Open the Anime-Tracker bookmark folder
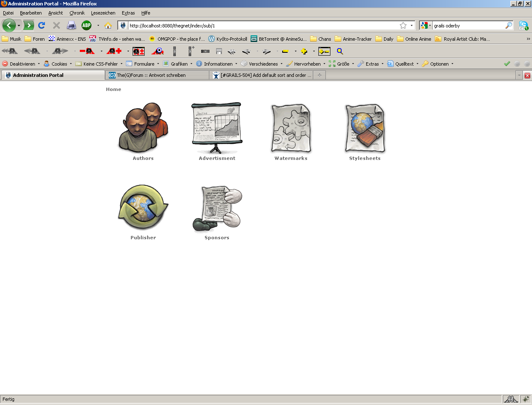532x405 pixels. coord(353,39)
